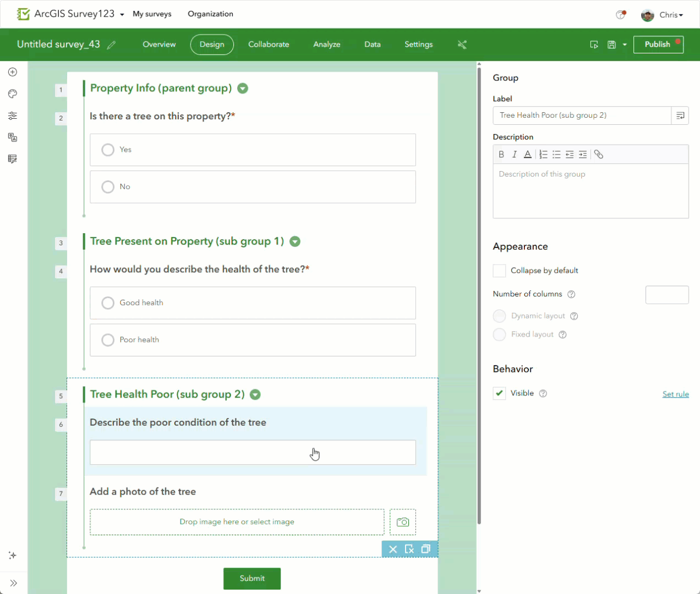The width and height of the screenshot is (700, 594).
Task: Duplicate the selected group using the copy icon
Action: point(425,549)
